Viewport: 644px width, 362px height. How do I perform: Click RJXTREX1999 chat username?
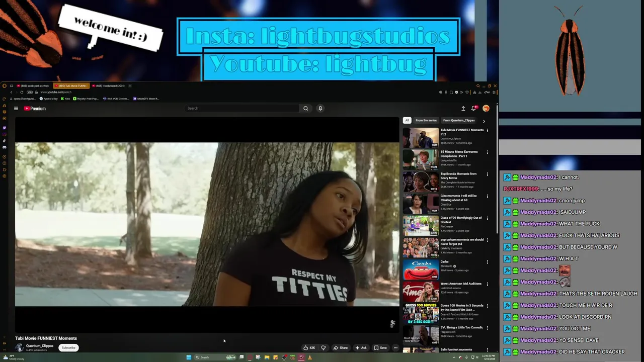click(521, 189)
